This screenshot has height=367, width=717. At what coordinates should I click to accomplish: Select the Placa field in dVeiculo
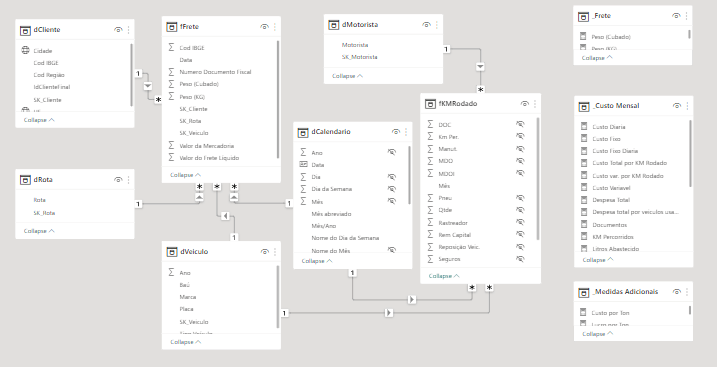pyautogui.click(x=187, y=309)
